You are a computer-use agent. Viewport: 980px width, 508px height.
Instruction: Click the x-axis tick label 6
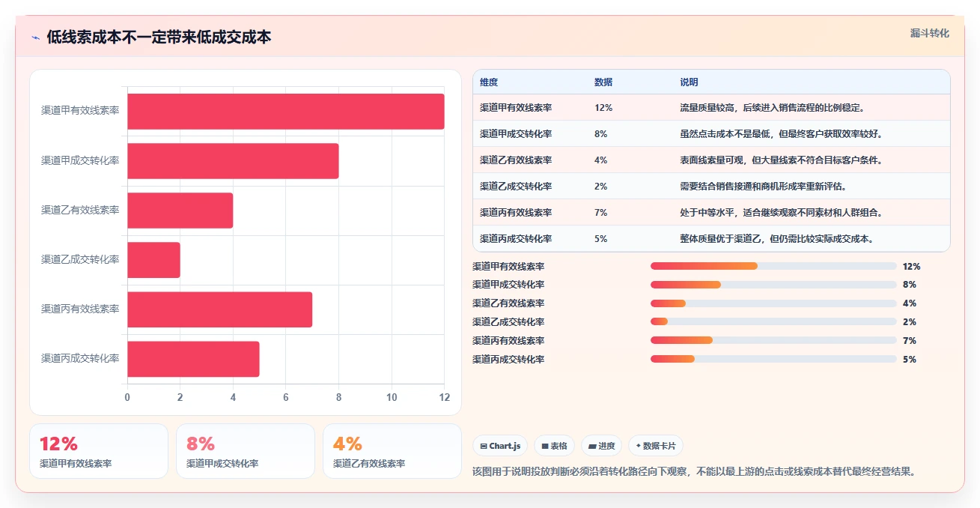286,397
